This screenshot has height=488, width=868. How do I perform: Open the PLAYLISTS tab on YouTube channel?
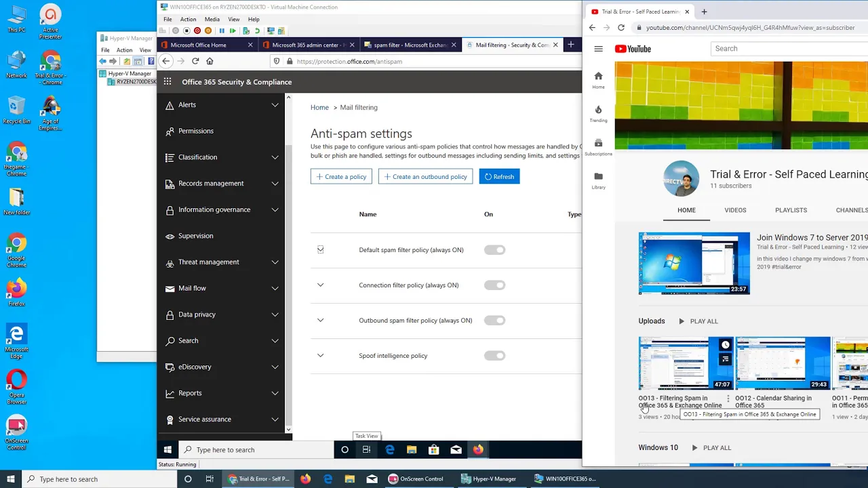click(x=791, y=210)
